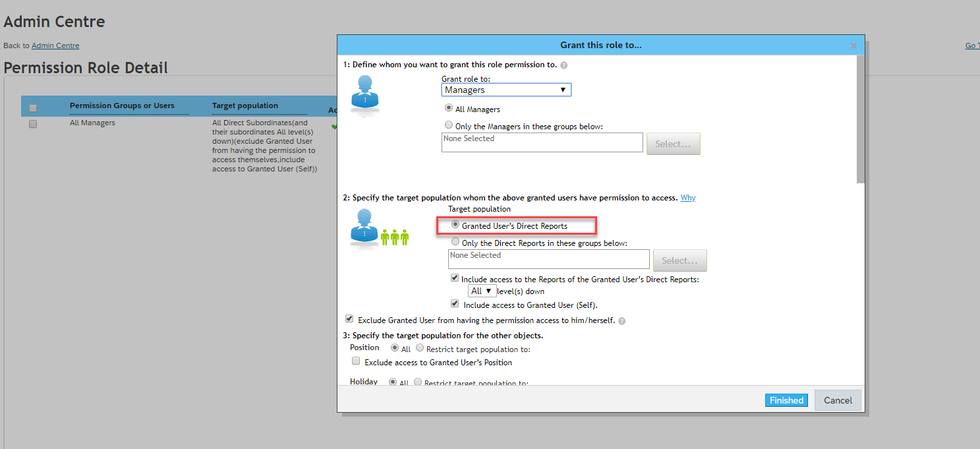Close the Grant this role to dialog
Viewport: 980px width, 449px height.
click(x=853, y=45)
